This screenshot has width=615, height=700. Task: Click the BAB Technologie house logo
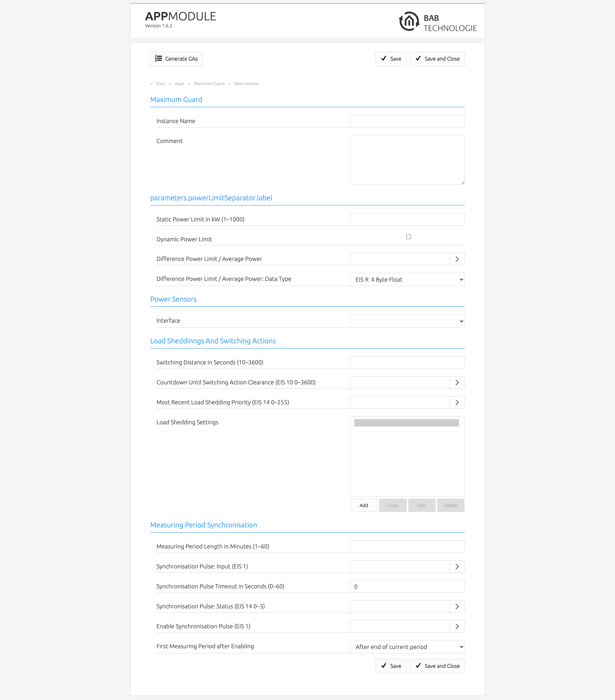coord(409,21)
